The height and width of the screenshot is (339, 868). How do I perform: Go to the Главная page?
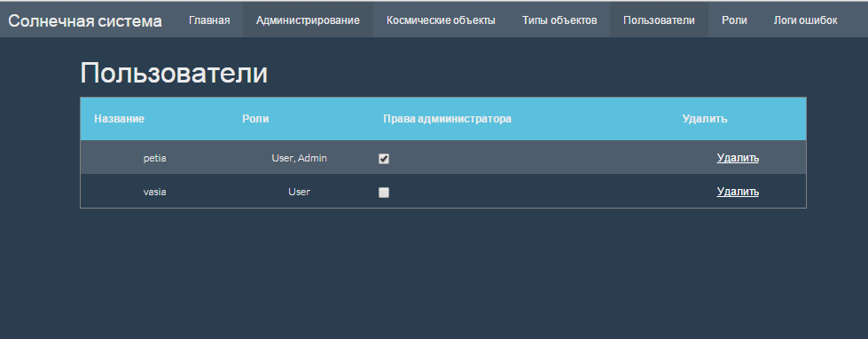pos(209,20)
